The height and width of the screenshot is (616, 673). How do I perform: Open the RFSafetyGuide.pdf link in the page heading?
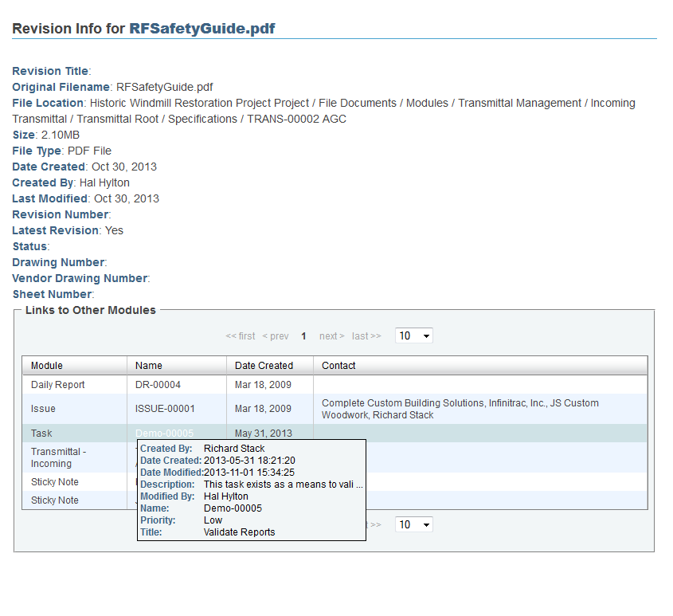pyautogui.click(x=202, y=29)
